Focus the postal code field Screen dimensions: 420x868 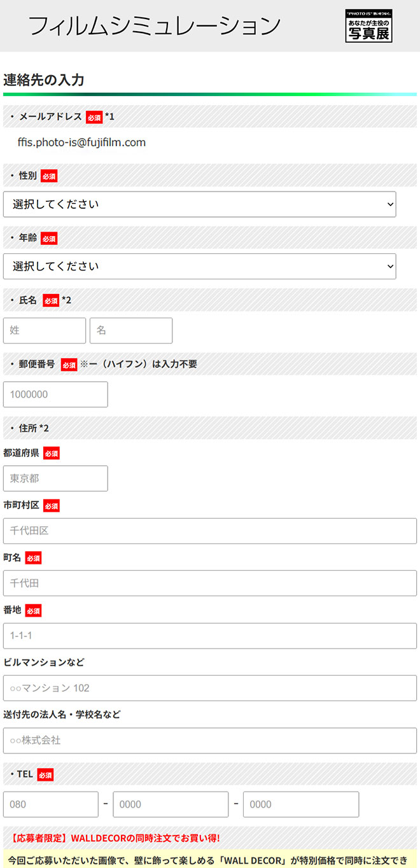pos(55,395)
